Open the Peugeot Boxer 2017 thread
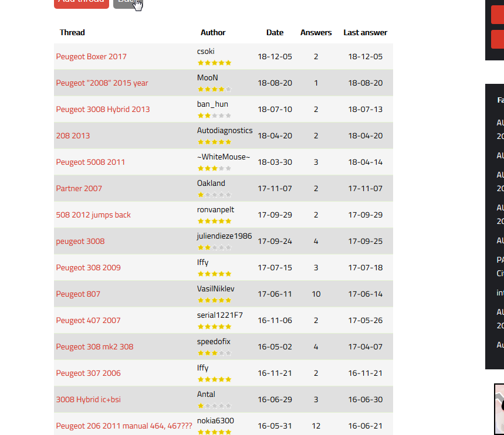 click(x=92, y=56)
